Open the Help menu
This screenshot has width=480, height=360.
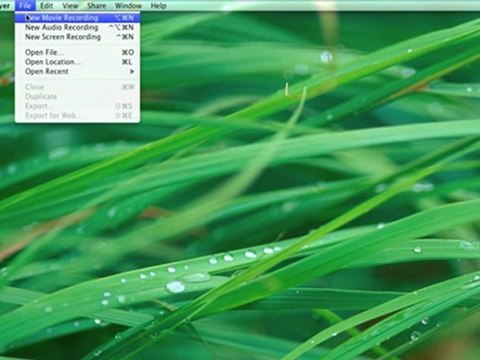pyautogui.click(x=158, y=6)
